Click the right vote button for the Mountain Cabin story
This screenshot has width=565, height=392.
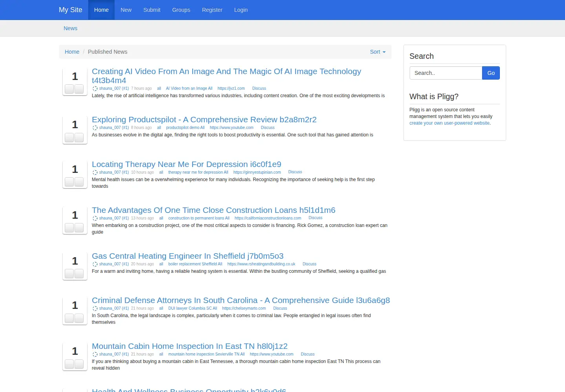point(79,364)
